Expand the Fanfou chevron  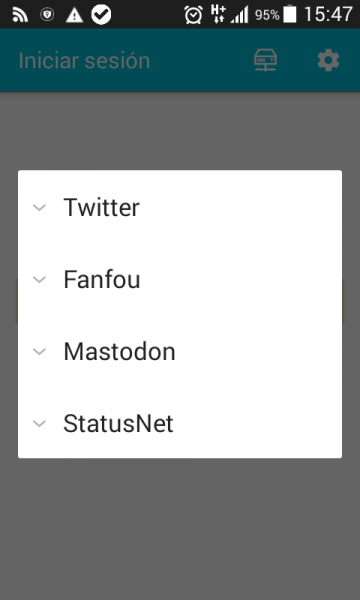point(39,279)
